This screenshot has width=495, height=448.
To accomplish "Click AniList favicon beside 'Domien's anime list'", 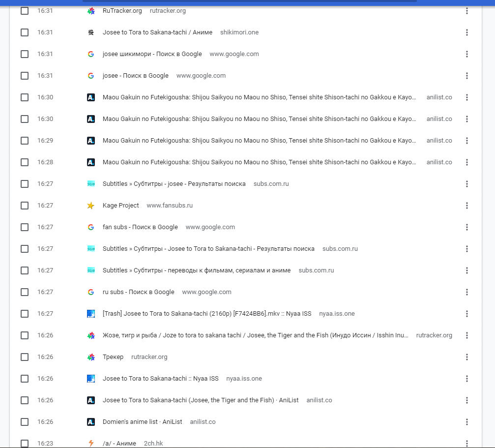I will click(x=91, y=422).
